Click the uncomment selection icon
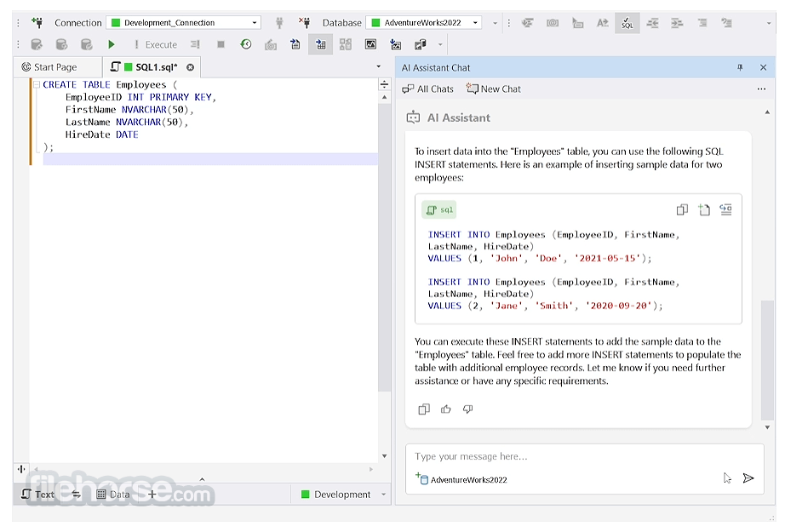The image size is (785, 532). pyautogui.click(x=726, y=22)
